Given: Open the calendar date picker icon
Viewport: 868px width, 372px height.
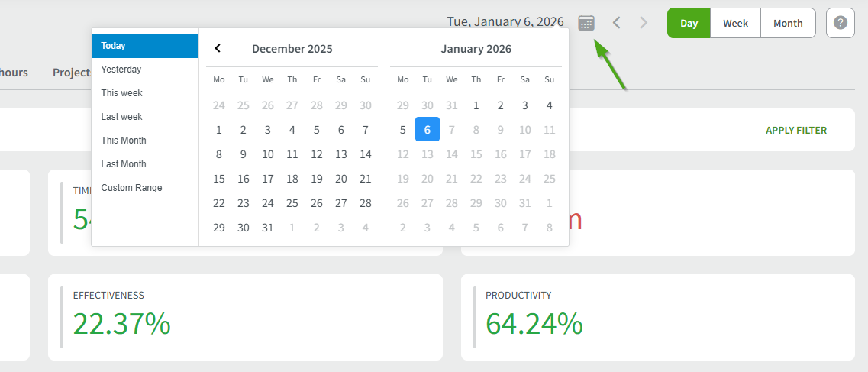Looking at the screenshot, I should coord(586,23).
